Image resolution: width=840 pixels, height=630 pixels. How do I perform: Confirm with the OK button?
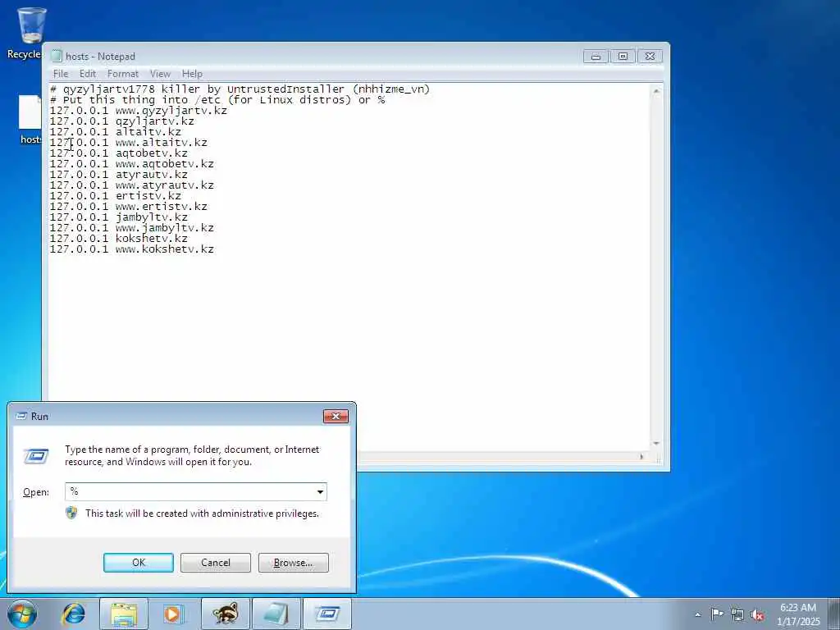[x=138, y=563]
